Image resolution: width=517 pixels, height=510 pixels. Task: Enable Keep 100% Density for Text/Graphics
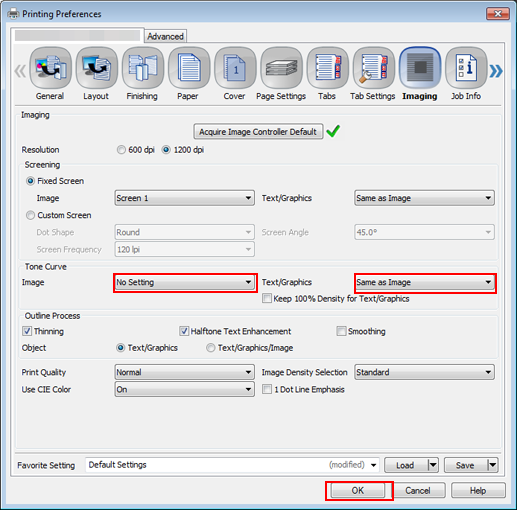(267, 298)
